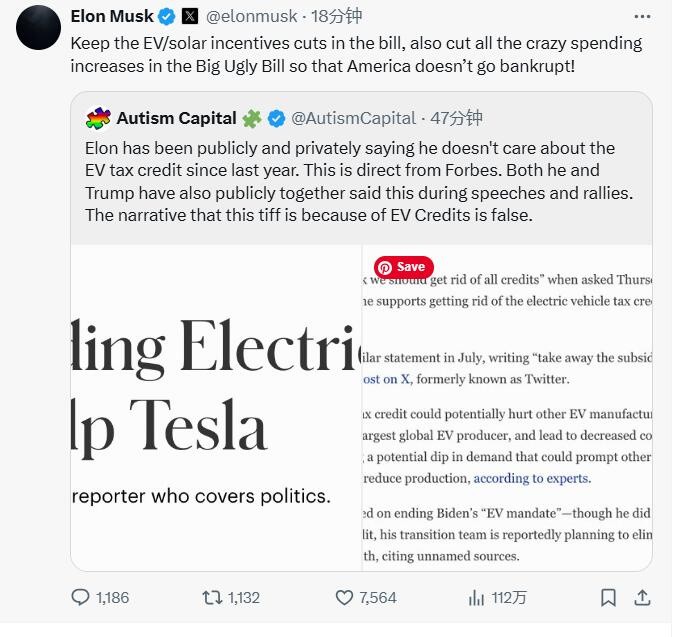
Task: Share the tweet using the upload icon
Action: pos(642,597)
